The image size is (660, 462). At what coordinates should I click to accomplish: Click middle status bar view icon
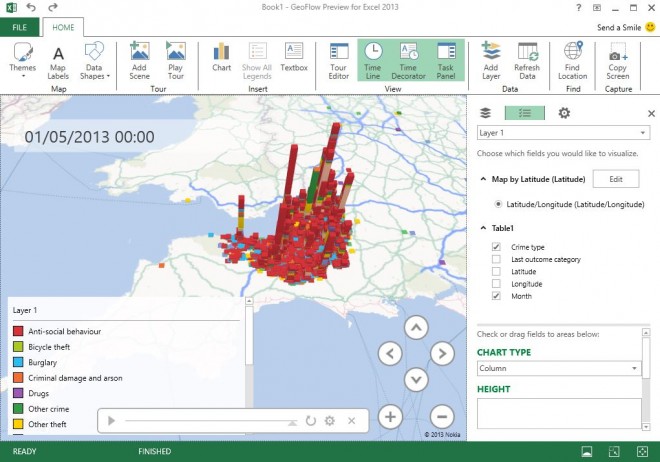[x=614, y=451]
